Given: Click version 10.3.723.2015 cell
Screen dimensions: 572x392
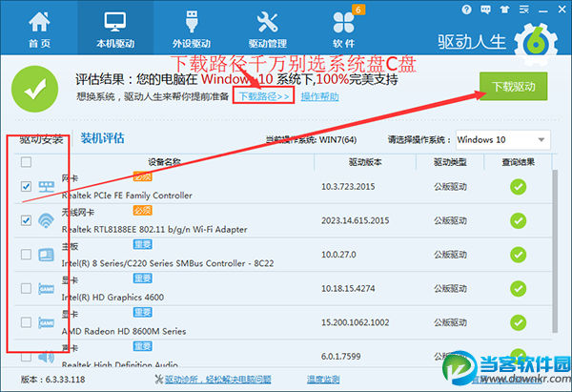Looking at the screenshot, I should [x=348, y=187].
